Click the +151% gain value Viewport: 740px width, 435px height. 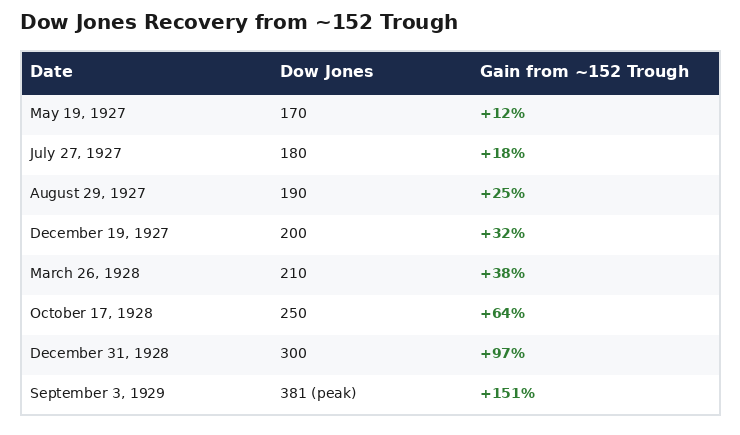[x=507, y=394]
